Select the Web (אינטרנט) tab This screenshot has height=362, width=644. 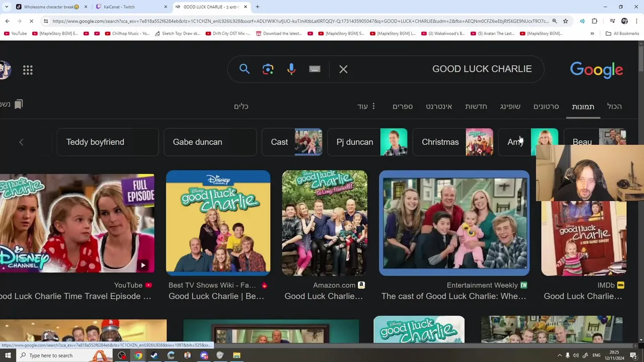pyautogui.click(x=439, y=107)
